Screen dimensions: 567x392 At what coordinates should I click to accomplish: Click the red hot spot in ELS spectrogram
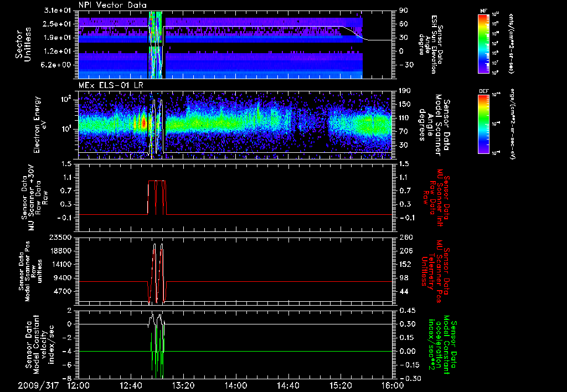pos(143,123)
